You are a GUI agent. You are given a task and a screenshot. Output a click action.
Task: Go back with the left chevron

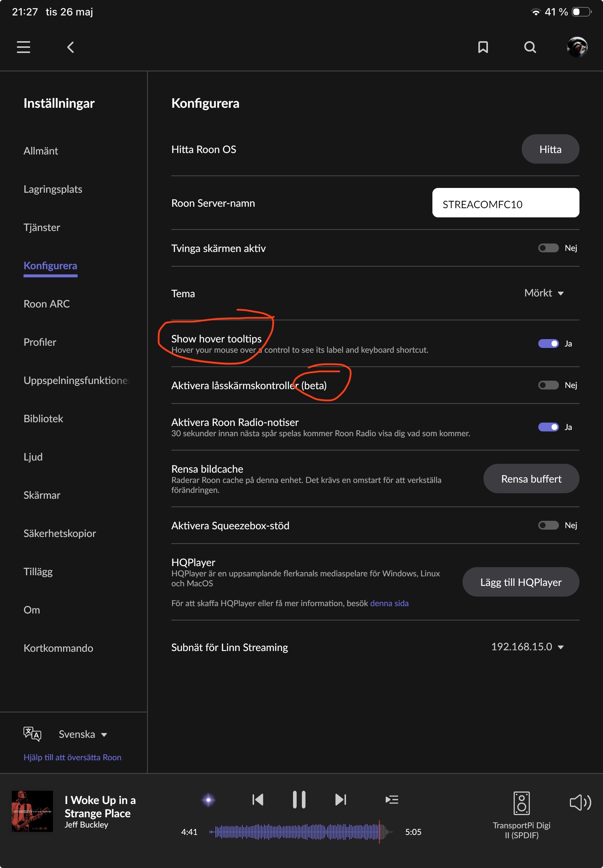[x=71, y=47]
